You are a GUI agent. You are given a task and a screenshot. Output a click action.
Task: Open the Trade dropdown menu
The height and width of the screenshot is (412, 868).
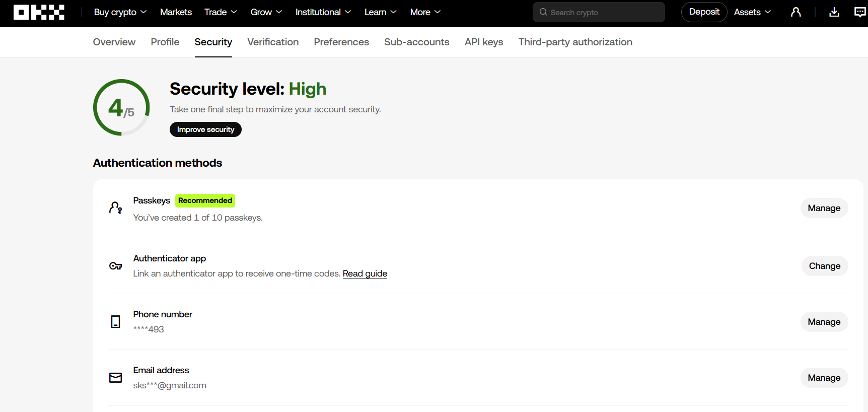click(220, 12)
